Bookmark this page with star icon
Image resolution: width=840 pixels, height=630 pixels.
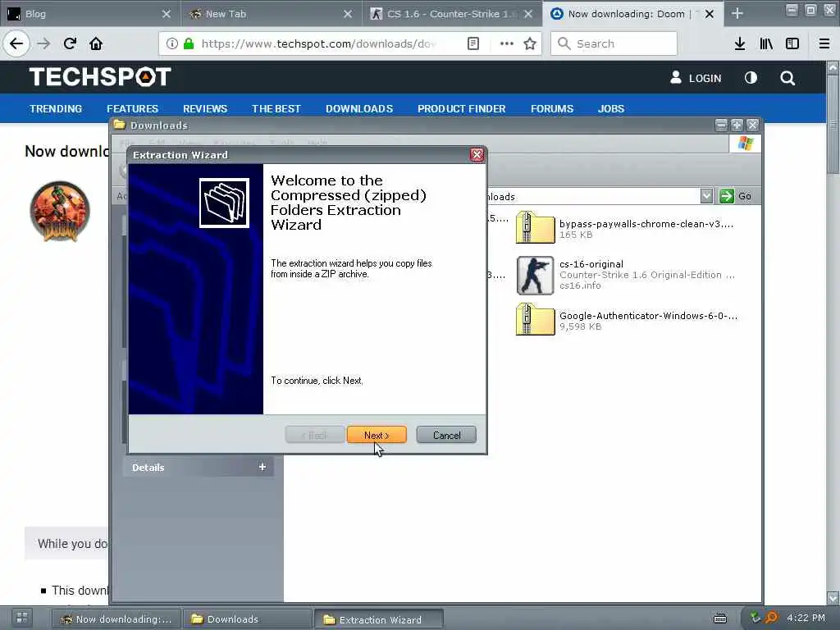point(530,43)
